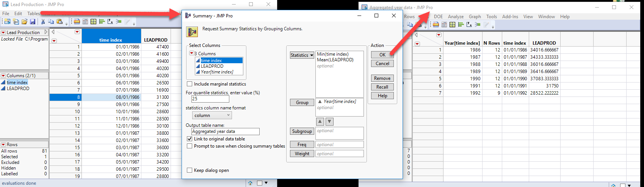Viewport: 644px width, 187px height.
Task: Click quantile statistics value field showing 25
Action: (x=210, y=99)
